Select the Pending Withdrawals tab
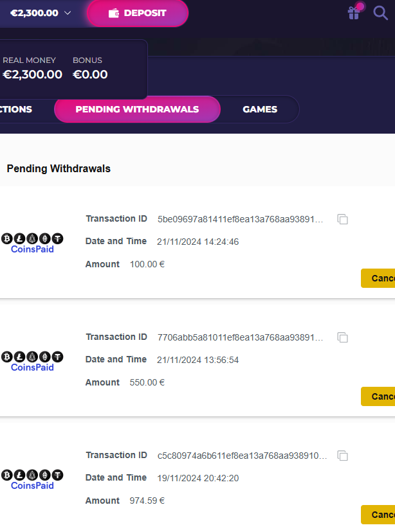The height and width of the screenshot is (532, 395). 137,109
